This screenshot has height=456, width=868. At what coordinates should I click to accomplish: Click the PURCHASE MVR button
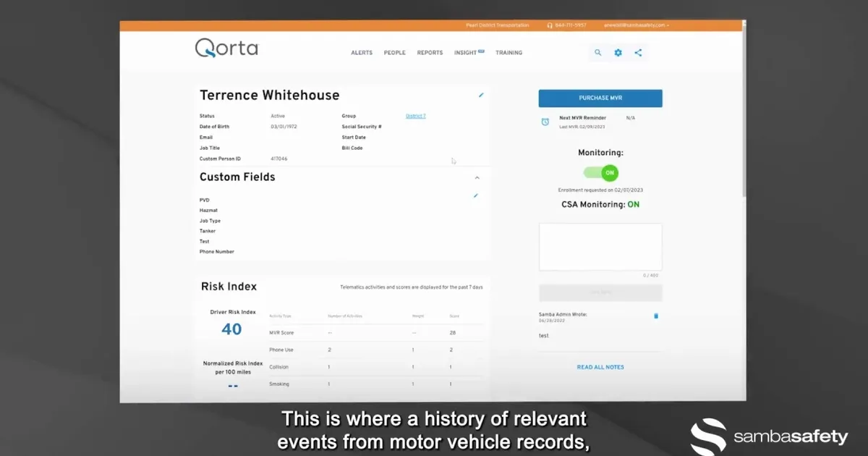[x=600, y=98]
